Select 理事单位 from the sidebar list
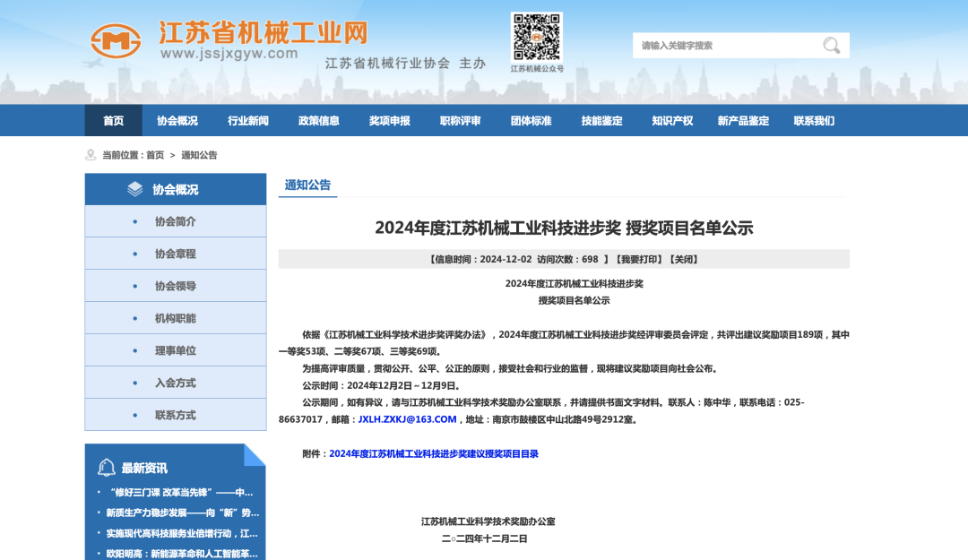 pyautogui.click(x=175, y=350)
